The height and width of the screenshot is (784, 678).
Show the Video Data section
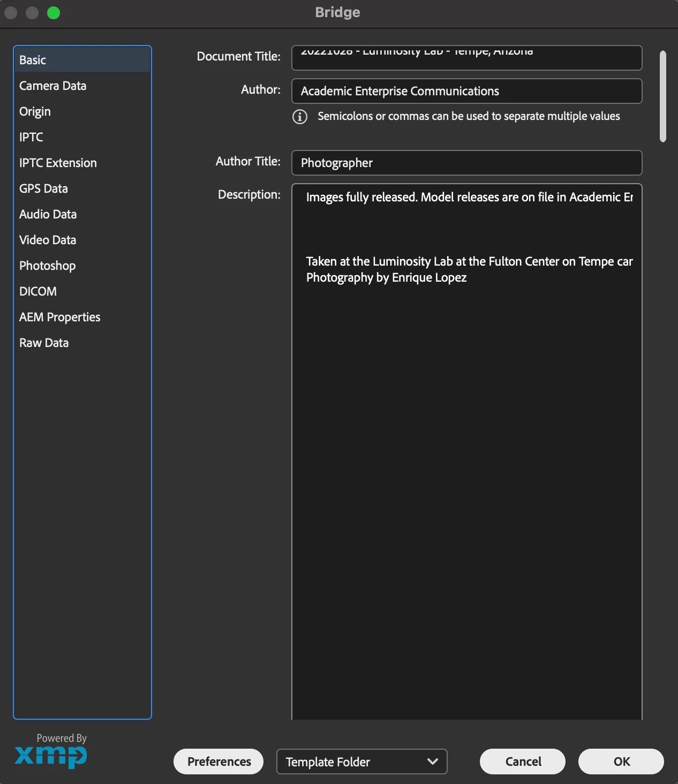coord(82,240)
